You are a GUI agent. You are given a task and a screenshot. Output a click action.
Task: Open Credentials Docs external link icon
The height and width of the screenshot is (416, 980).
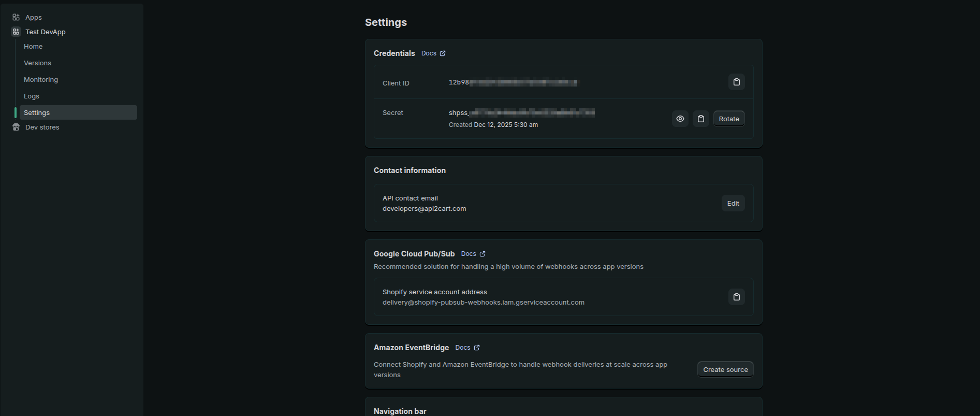[x=443, y=53]
